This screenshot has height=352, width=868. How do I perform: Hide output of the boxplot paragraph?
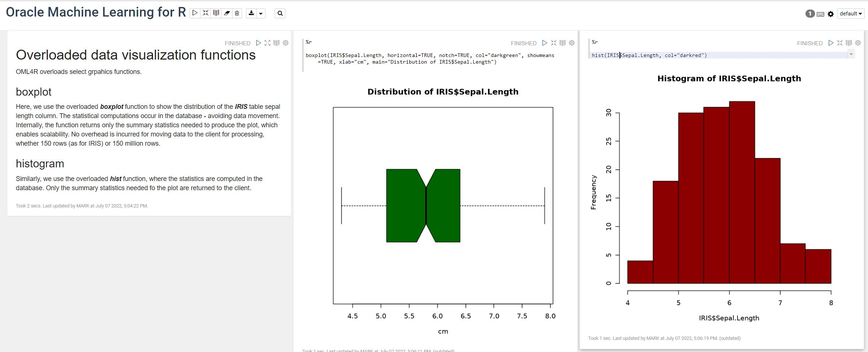click(562, 43)
